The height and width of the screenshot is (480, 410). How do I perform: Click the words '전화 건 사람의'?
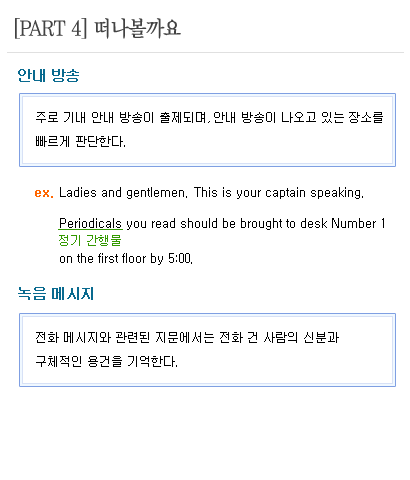258,337
